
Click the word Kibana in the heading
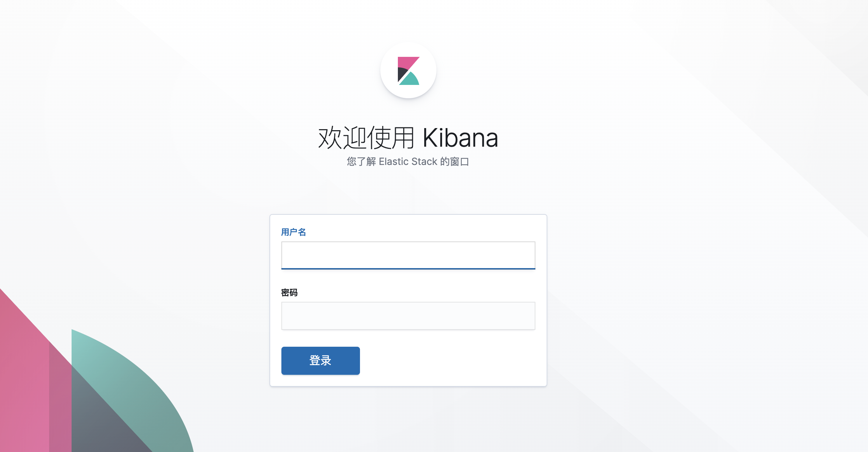click(460, 138)
